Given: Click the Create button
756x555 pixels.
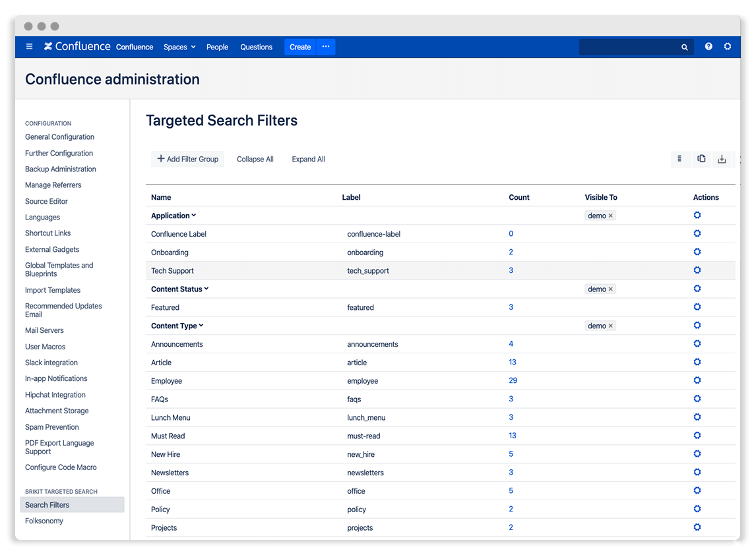Looking at the screenshot, I should coord(300,47).
